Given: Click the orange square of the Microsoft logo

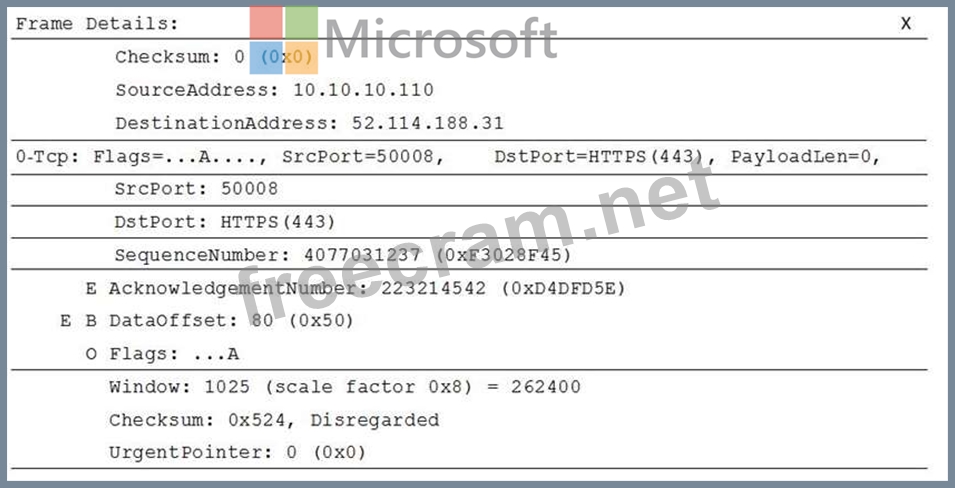Looking at the screenshot, I should pyautogui.click(x=301, y=58).
